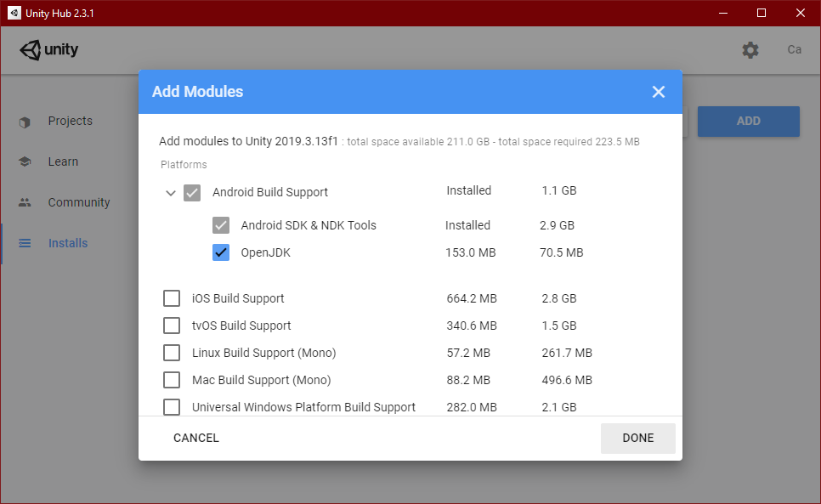Open the settings gear icon
The image size is (821, 504).
[750, 50]
